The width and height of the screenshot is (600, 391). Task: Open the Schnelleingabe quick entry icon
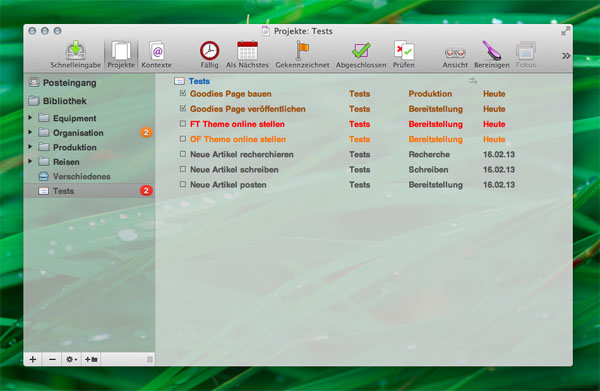[75, 51]
